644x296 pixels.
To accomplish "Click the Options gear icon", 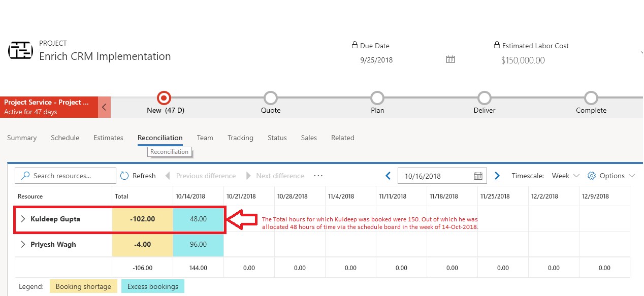I will (591, 176).
